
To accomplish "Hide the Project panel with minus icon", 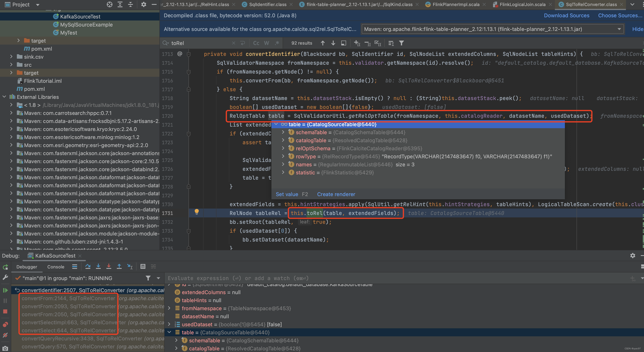I will coord(154,4).
